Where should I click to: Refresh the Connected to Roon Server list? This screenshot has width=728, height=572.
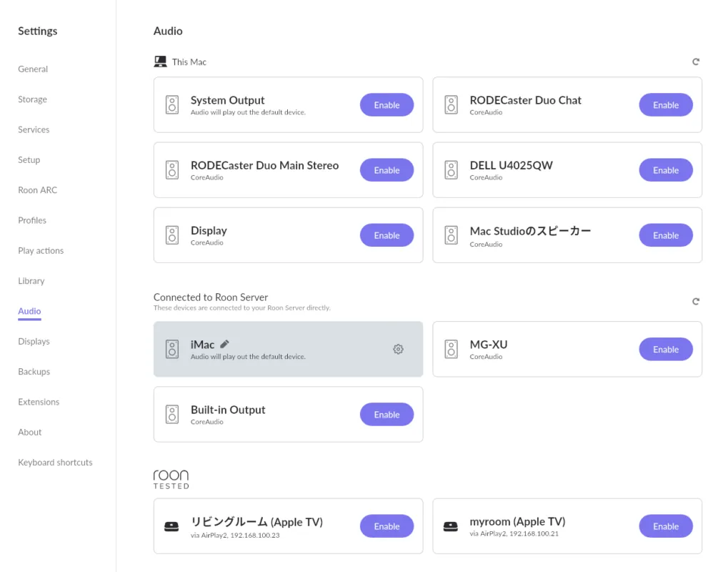point(695,302)
